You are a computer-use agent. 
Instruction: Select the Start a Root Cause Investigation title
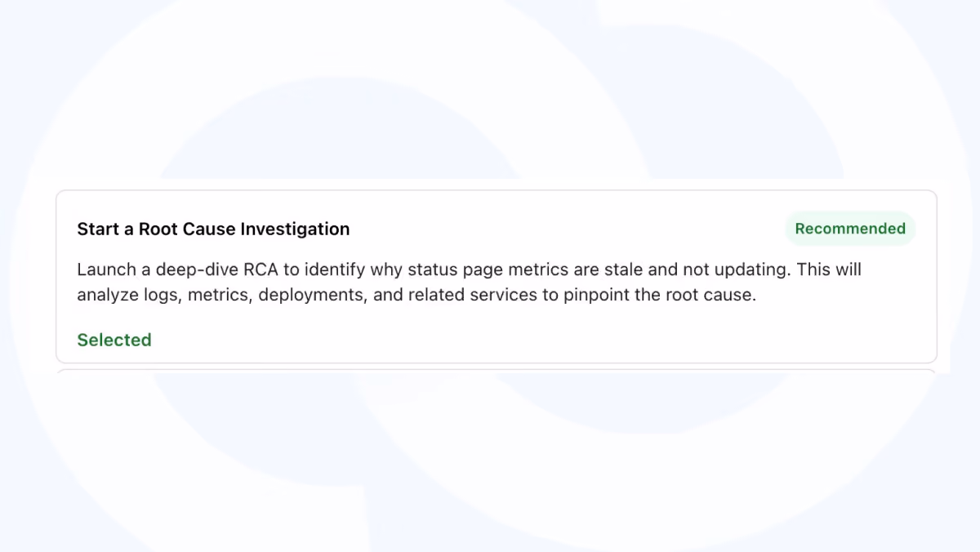(x=213, y=229)
